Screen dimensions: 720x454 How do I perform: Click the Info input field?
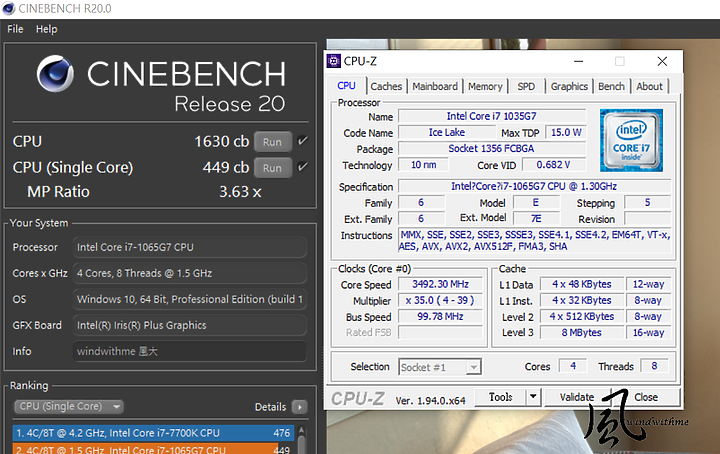(x=189, y=352)
